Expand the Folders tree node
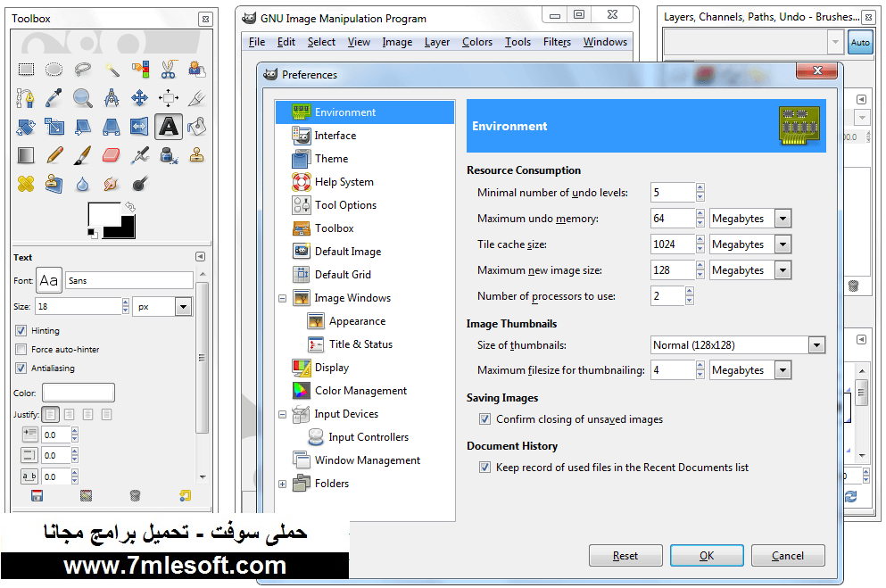This screenshot has height=588, width=886. pyautogui.click(x=283, y=484)
